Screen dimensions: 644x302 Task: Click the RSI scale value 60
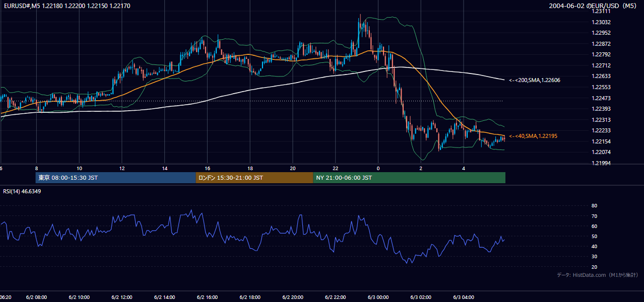tap(594, 226)
